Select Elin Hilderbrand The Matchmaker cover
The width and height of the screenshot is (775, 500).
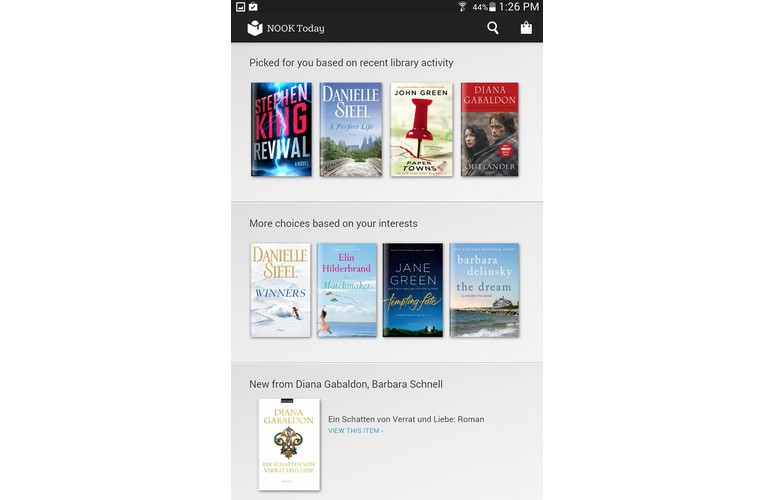point(346,290)
